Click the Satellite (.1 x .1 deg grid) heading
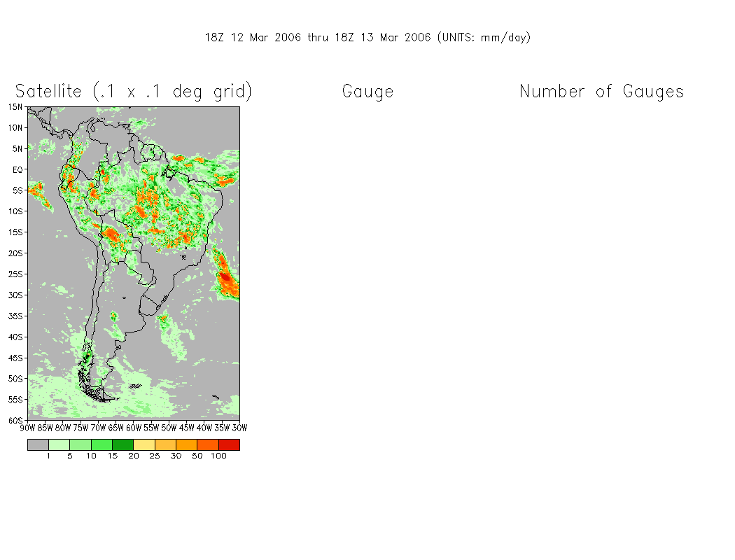 point(134,92)
